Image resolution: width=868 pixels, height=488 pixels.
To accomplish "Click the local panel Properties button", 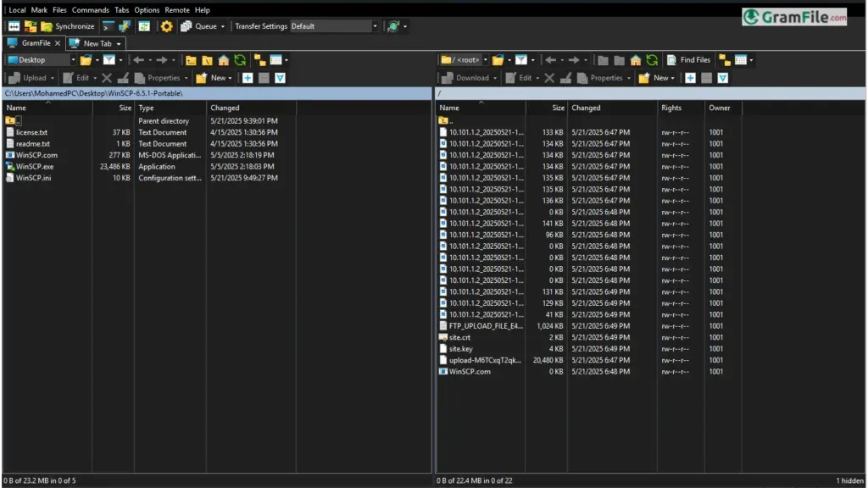I will coord(158,78).
